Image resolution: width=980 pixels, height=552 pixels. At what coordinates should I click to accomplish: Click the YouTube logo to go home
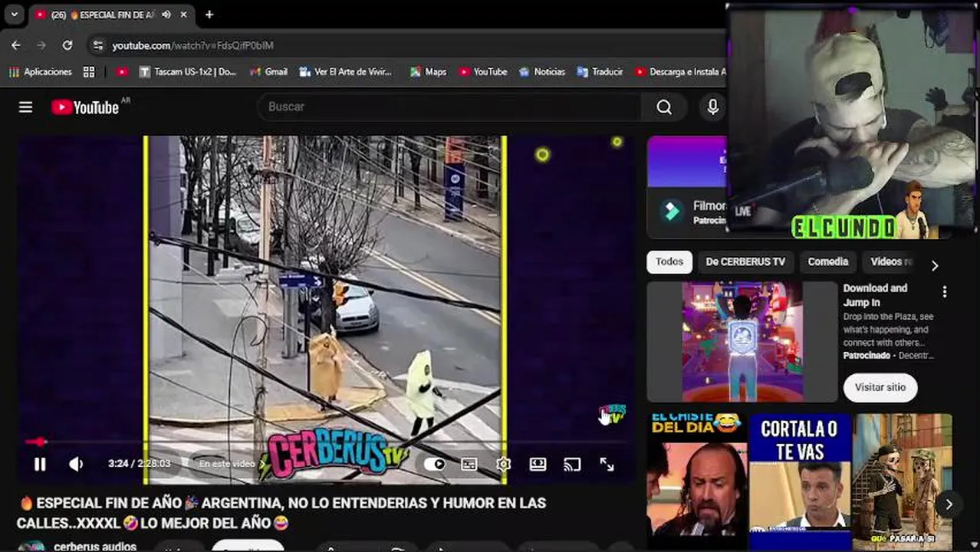[x=85, y=107]
